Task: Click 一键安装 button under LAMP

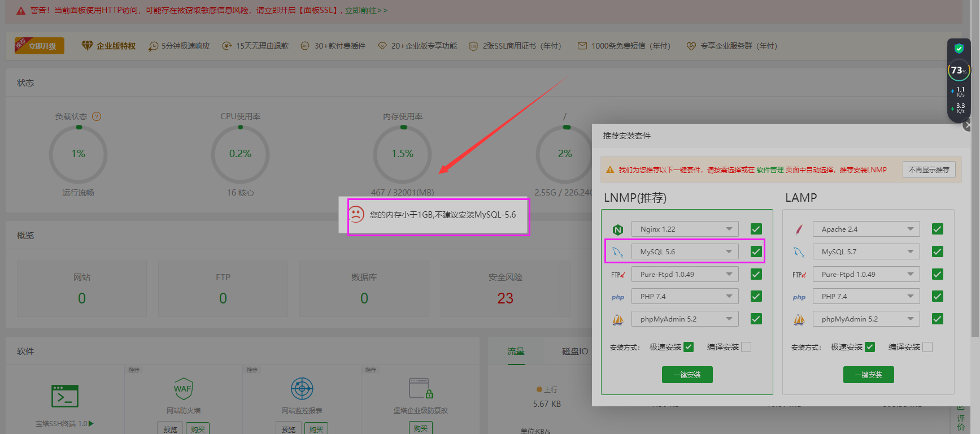Action: 869,375
